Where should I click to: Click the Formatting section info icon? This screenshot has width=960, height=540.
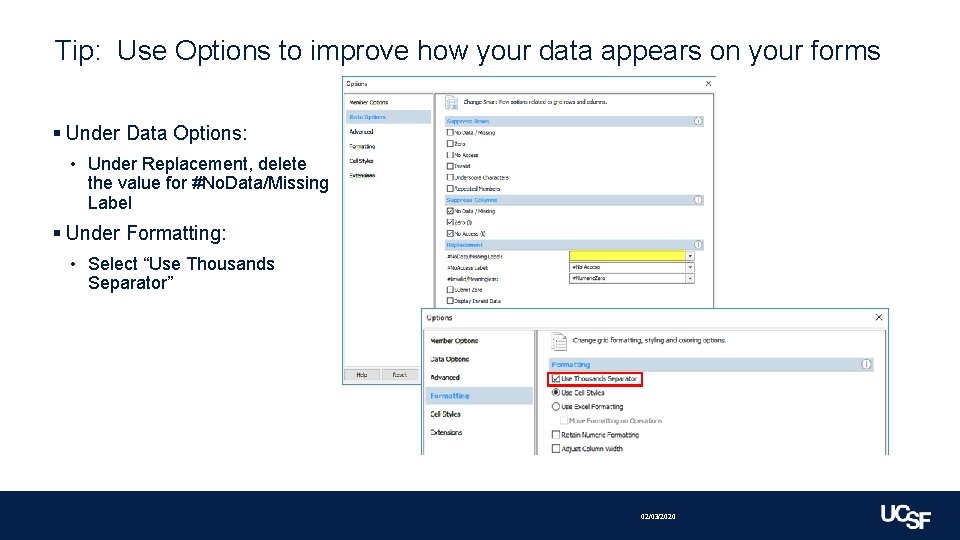[x=866, y=364]
